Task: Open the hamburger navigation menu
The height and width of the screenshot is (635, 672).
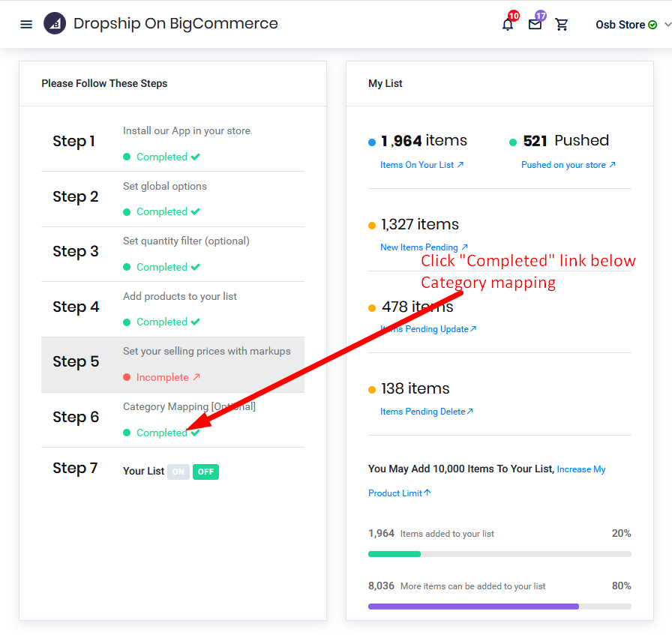Action: click(26, 25)
